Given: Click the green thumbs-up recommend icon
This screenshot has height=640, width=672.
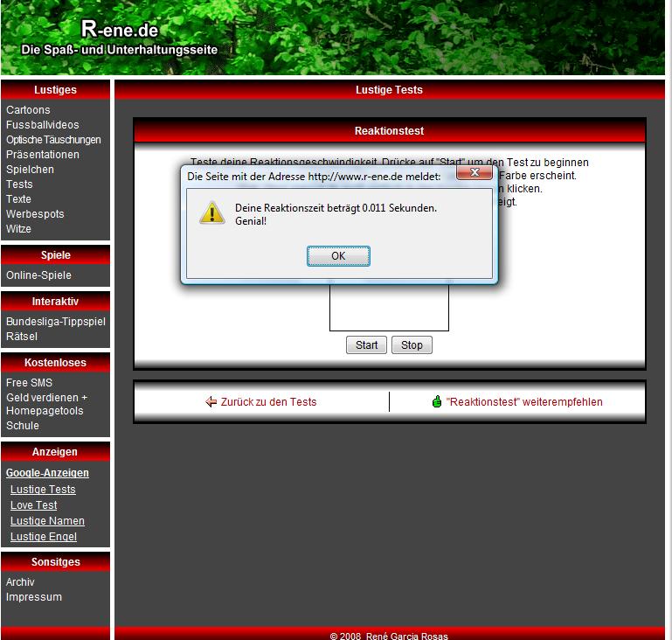Looking at the screenshot, I should (437, 402).
